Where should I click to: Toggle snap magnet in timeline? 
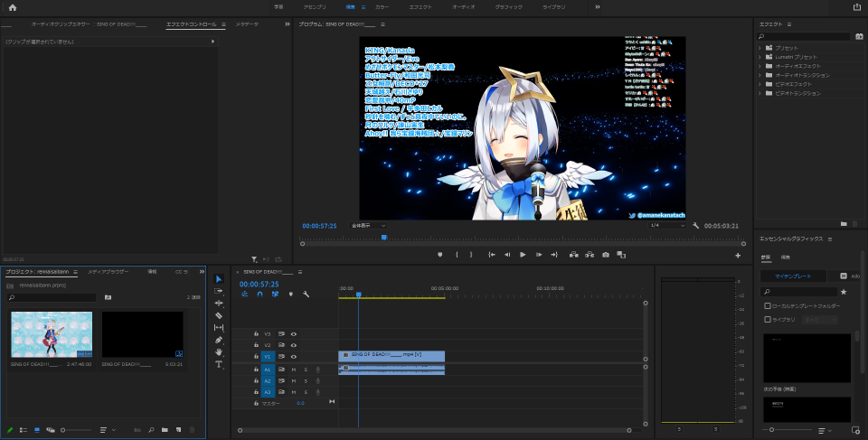point(259,295)
